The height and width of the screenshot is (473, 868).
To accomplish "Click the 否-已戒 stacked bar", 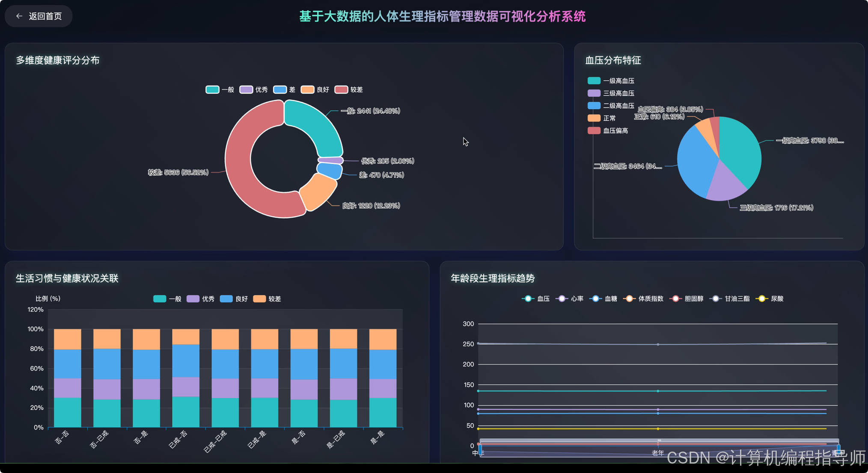I will click(x=107, y=378).
